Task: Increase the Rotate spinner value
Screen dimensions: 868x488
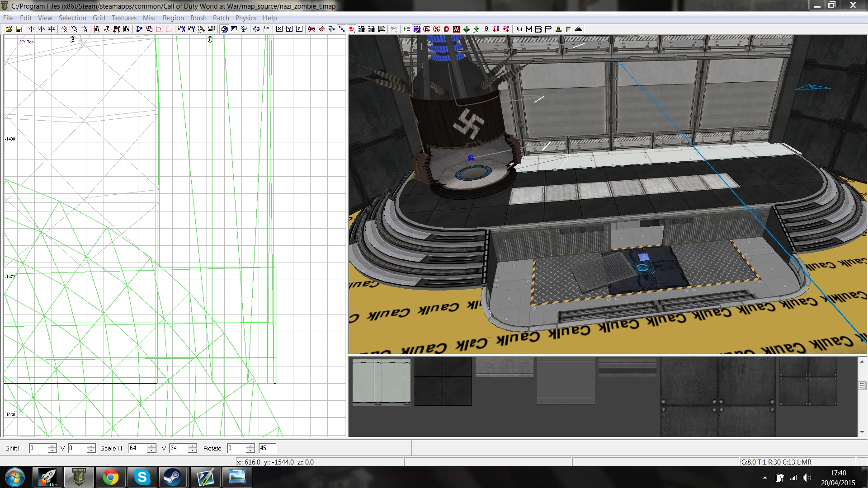Action: pos(250,446)
